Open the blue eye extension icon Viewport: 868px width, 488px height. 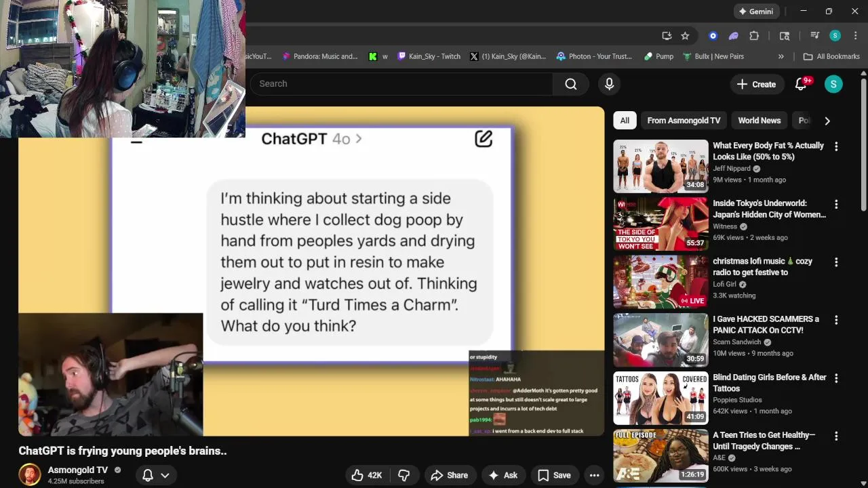point(713,36)
